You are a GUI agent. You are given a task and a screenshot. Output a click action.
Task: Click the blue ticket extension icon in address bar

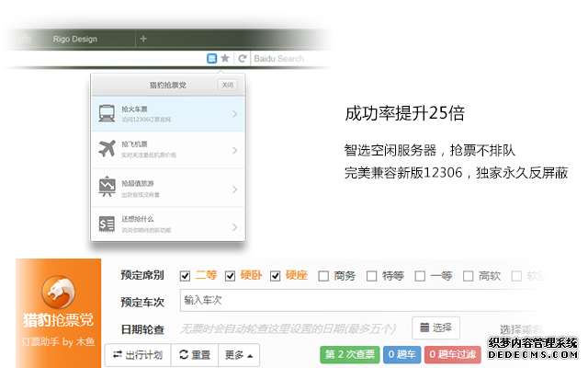[x=212, y=58]
